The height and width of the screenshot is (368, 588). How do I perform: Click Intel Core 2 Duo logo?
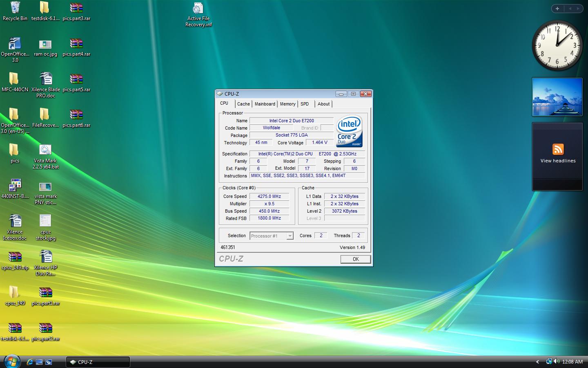pyautogui.click(x=349, y=131)
